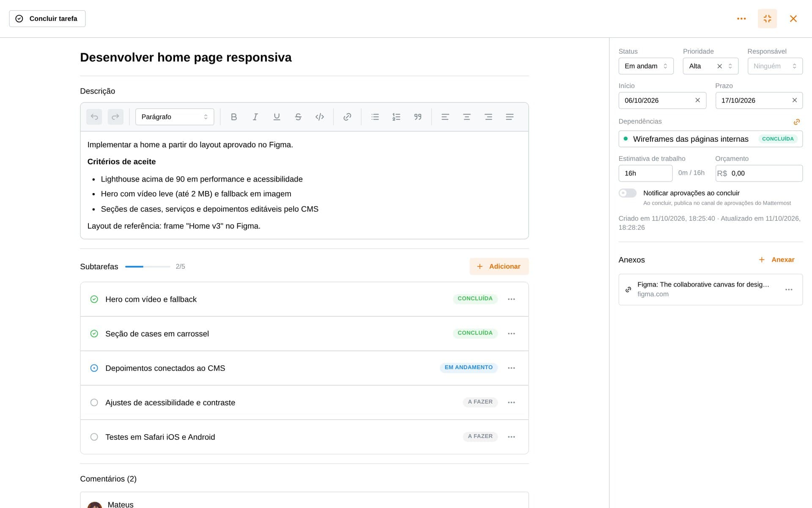
Task: Toggle Notificar aprovações ao concluir switch
Action: (x=628, y=193)
